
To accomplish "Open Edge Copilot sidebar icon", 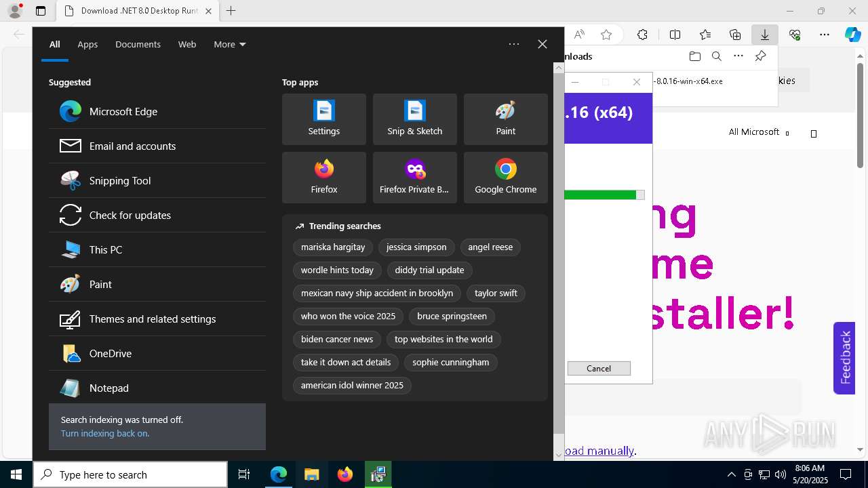I will (853, 35).
